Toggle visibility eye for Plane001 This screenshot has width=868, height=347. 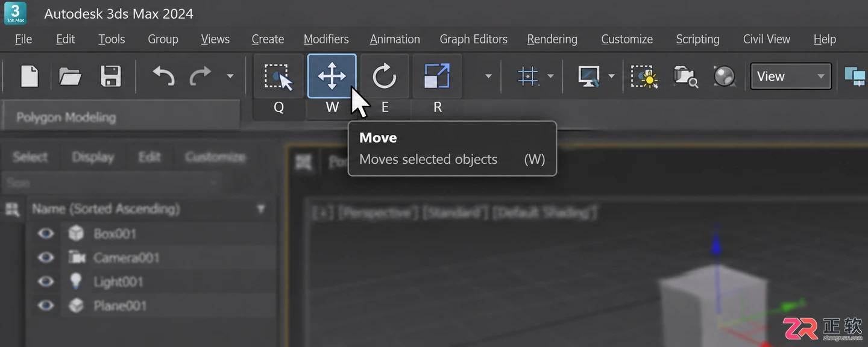[46, 306]
